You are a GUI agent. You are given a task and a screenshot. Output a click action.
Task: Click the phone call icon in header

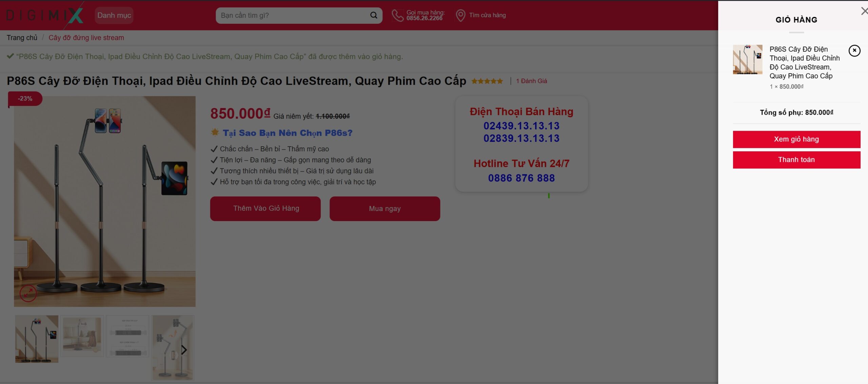[x=397, y=15]
